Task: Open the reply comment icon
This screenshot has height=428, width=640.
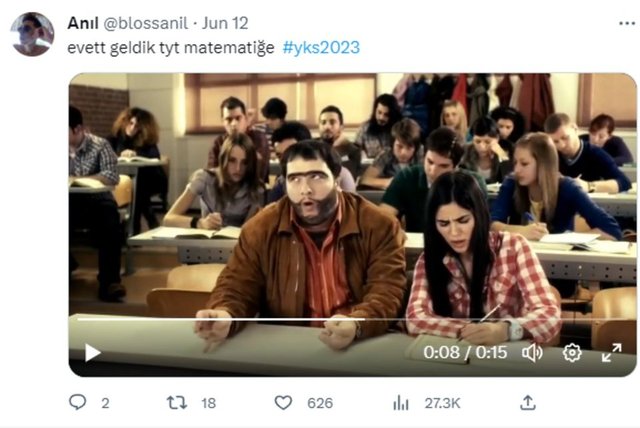Action: click(x=78, y=402)
